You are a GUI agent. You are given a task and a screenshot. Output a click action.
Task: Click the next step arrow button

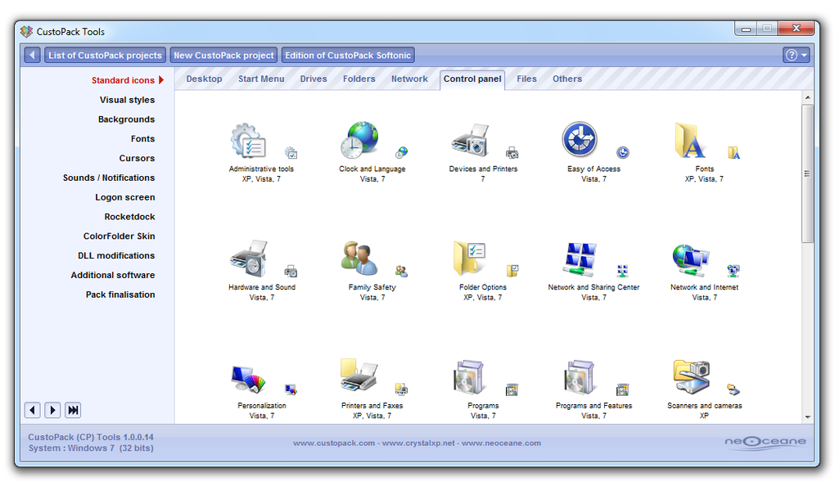click(52, 410)
